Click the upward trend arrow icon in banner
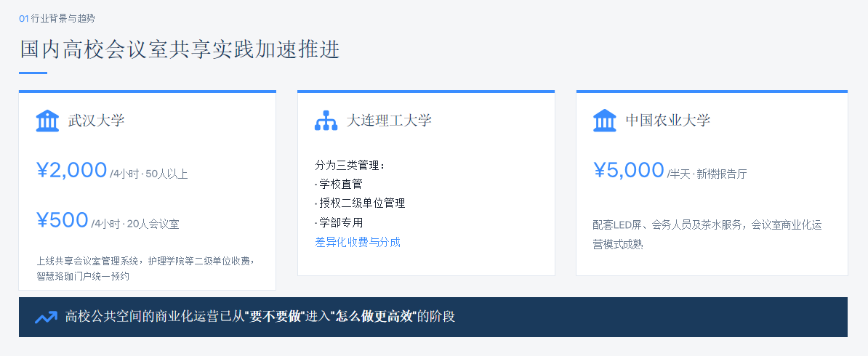Screen dimensions: 868x356 [46, 317]
